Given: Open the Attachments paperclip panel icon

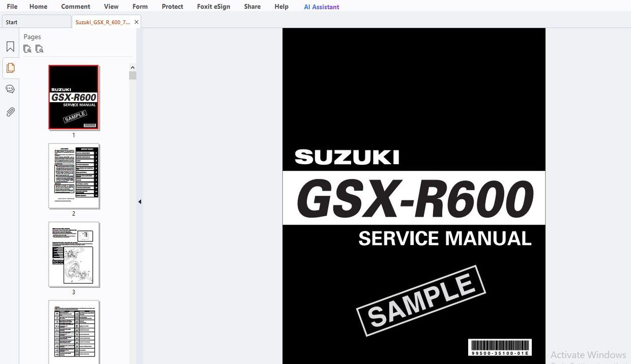Looking at the screenshot, I should click(10, 112).
